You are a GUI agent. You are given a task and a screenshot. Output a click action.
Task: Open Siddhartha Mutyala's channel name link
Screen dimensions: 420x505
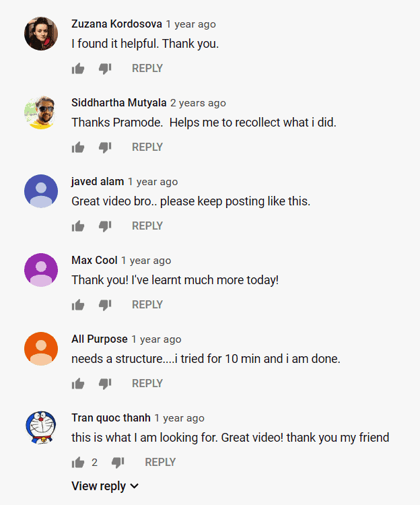[x=118, y=103]
